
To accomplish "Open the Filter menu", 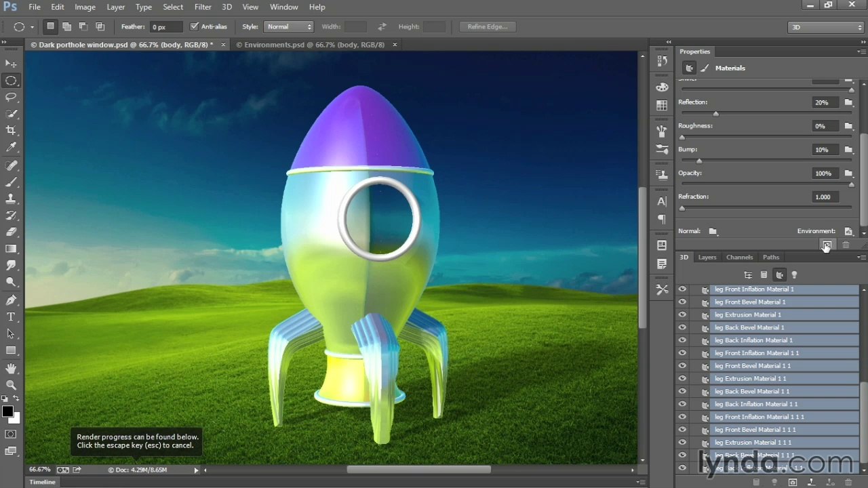I will pyautogui.click(x=203, y=7).
